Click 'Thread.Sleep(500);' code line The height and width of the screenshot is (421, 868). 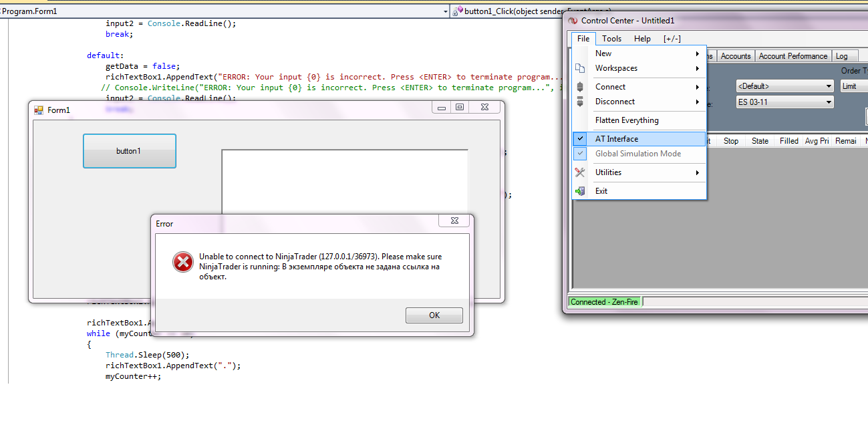pos(148,355)
